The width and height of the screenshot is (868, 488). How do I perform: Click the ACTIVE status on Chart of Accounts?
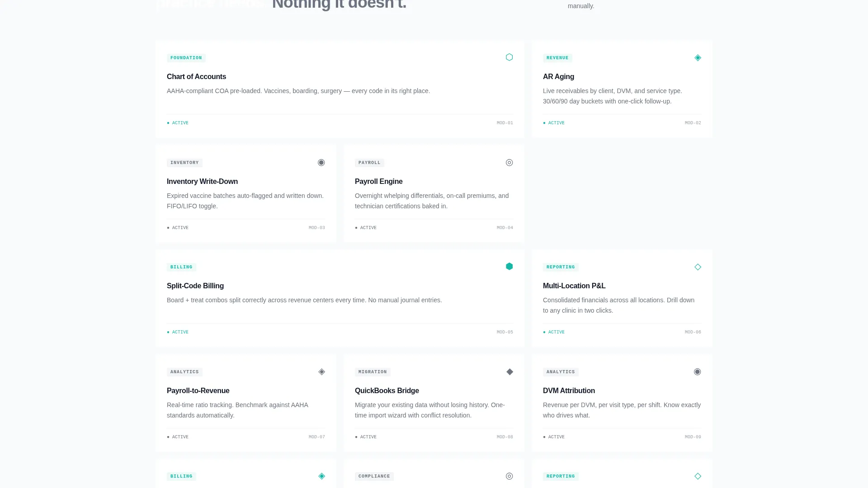[178, 123]
